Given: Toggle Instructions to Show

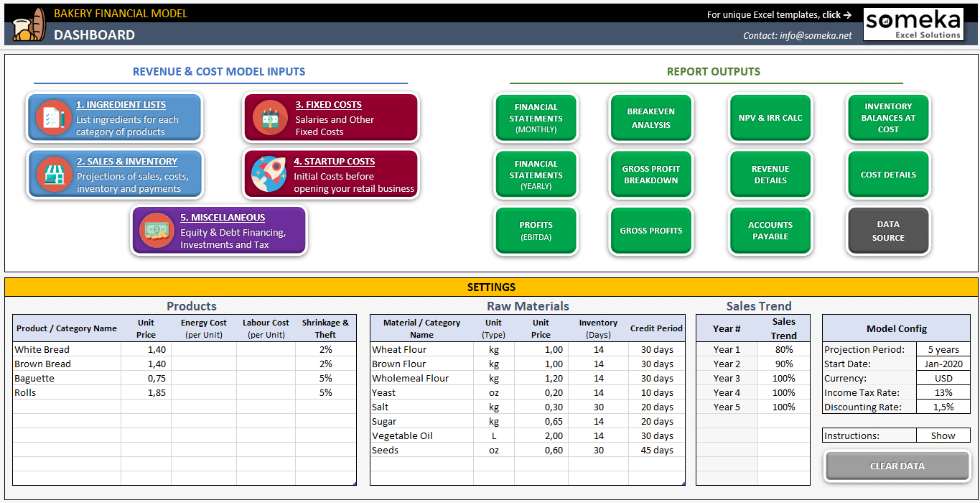Looking at the screenshot, I should click(943, 435).
